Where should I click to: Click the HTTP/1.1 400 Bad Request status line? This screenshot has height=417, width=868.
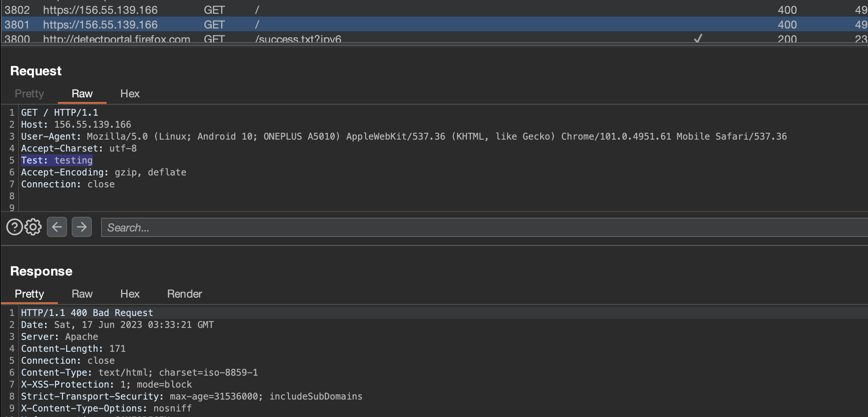pyautogui.click(x=86, y=312)
